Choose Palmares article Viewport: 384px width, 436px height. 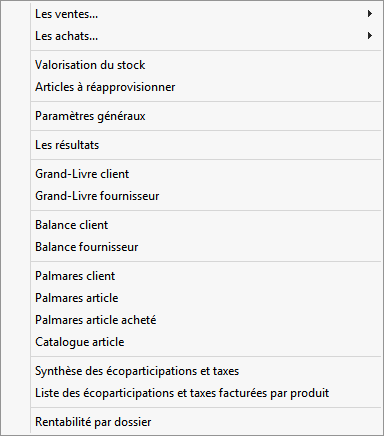pos(206,298)
